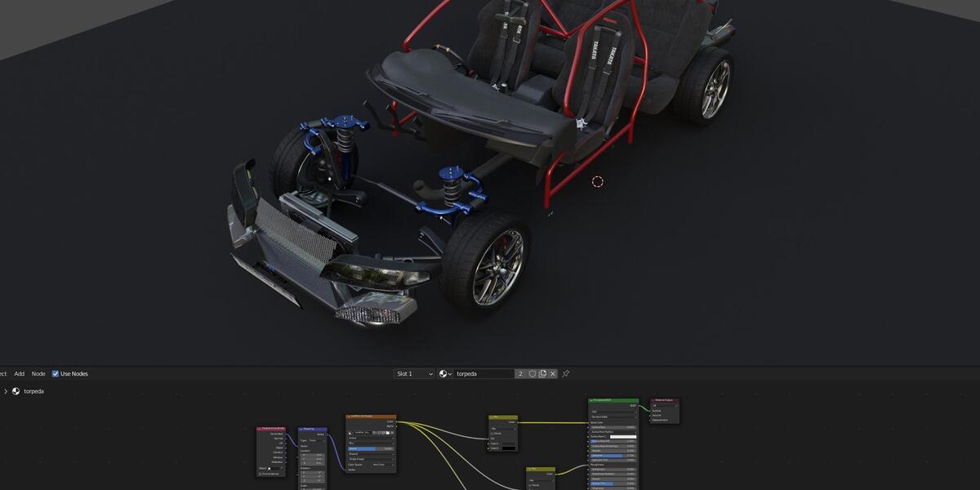Screen dimensions: 980x490
Task: Toggle From Instancer on Texture Coordinate node
Action: pyautogui.click(x=261, y=474)
